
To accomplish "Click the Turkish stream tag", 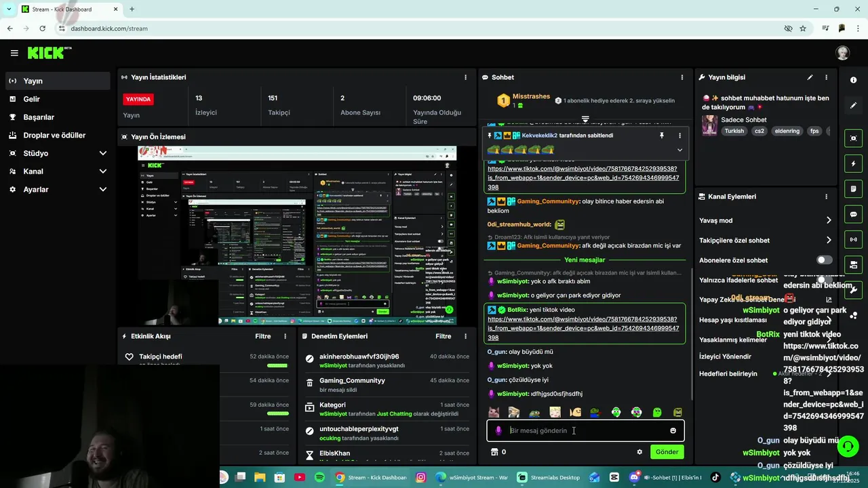I will coord(734,131).
